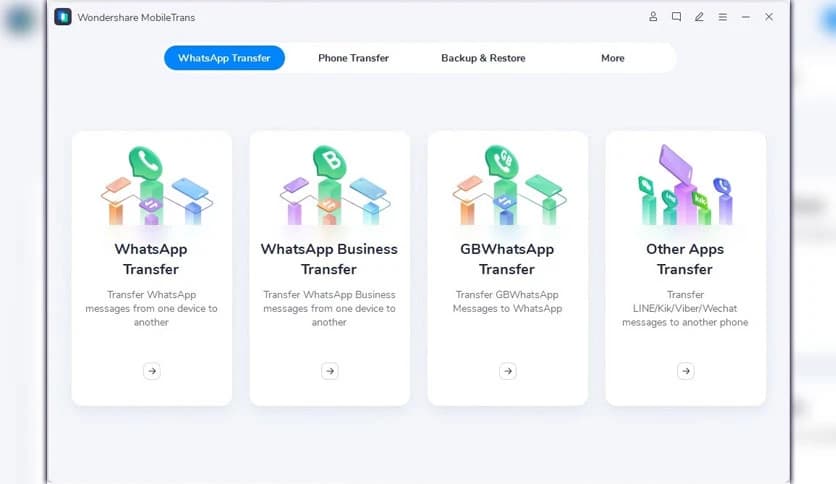Screen dimensions: 836x484
Task: Click the Other Apps Transfer card illustration
Action: [686, 184]
